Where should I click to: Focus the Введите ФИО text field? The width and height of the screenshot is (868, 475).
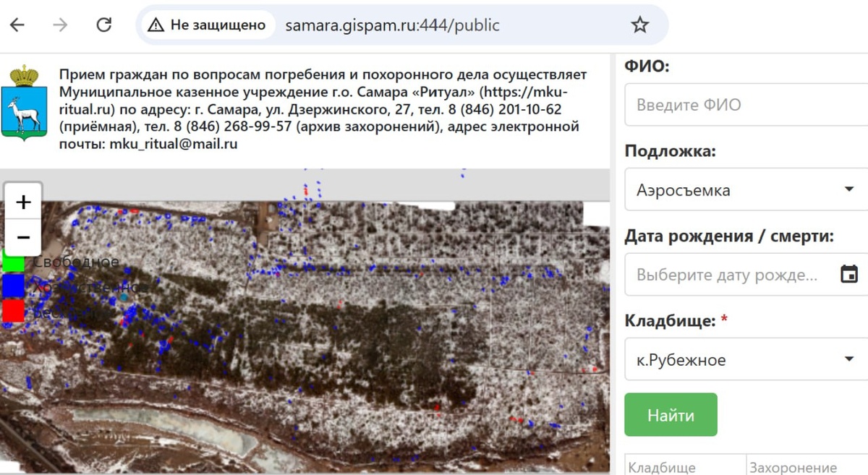[x=746, y=105]
